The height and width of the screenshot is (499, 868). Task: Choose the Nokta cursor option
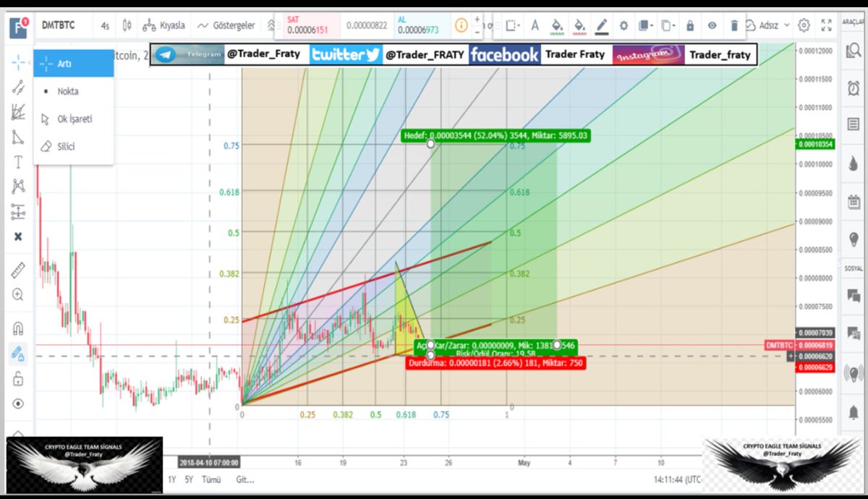pyautogui.click(x=74, y=91)
